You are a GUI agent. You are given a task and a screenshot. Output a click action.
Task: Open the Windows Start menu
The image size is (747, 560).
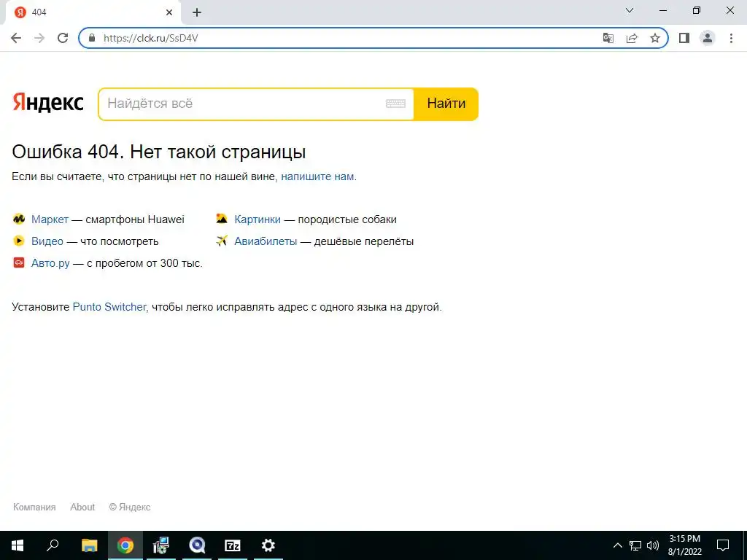point(18,545)
